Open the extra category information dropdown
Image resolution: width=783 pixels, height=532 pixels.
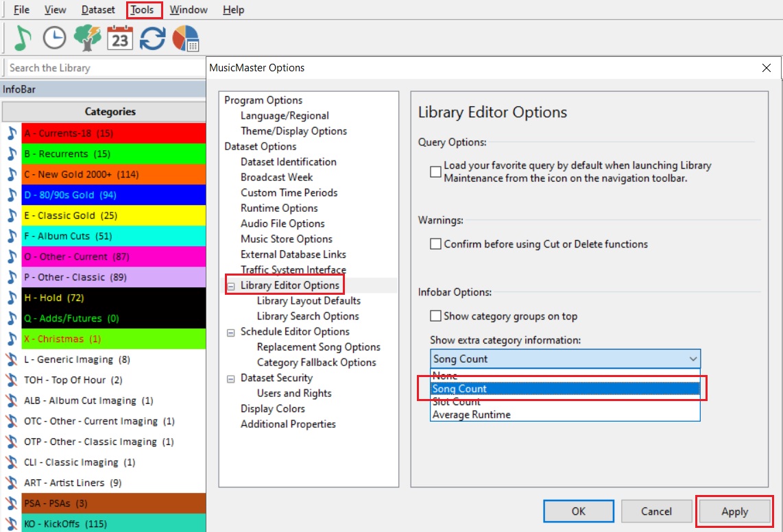click(693, 359)
